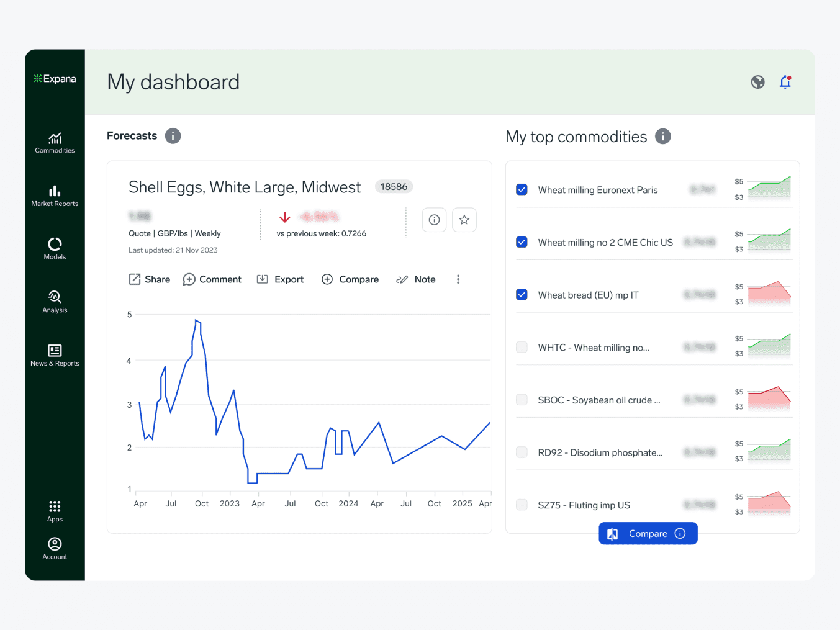Click the blue Compare button below commodities
Viewport: 840px width, 630px height.
click(648, 533)
